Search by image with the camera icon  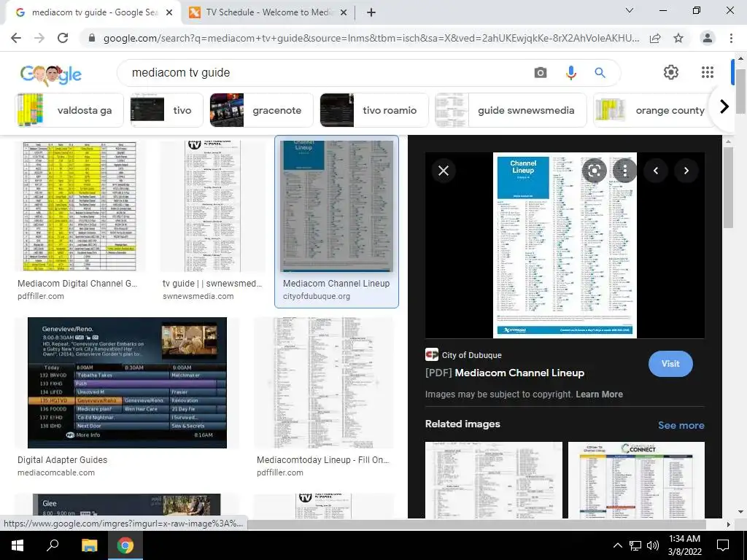pos(541,72)
